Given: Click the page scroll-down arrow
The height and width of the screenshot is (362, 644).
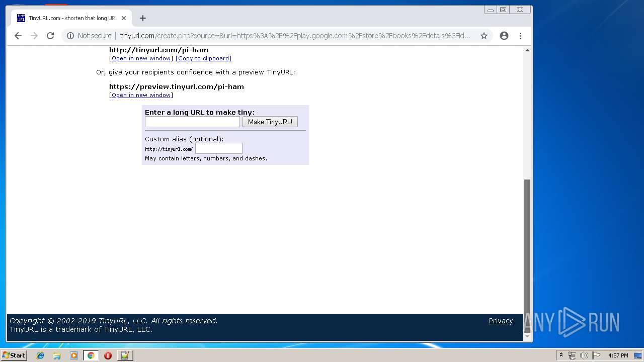Looking at the screenshot, I should coord(527,336).
